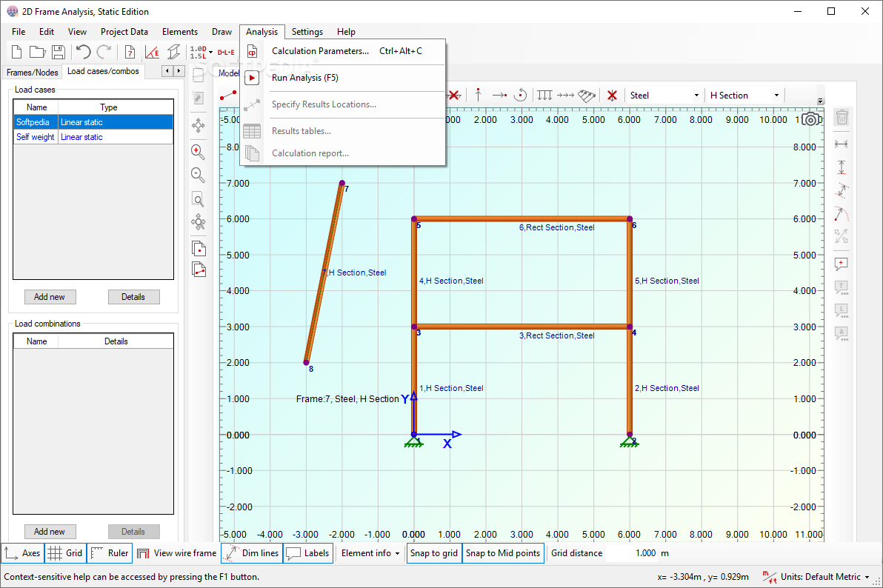Open a file with the folder icon
The height and width of the screenshot is (588, 883).
click(37, 52)
